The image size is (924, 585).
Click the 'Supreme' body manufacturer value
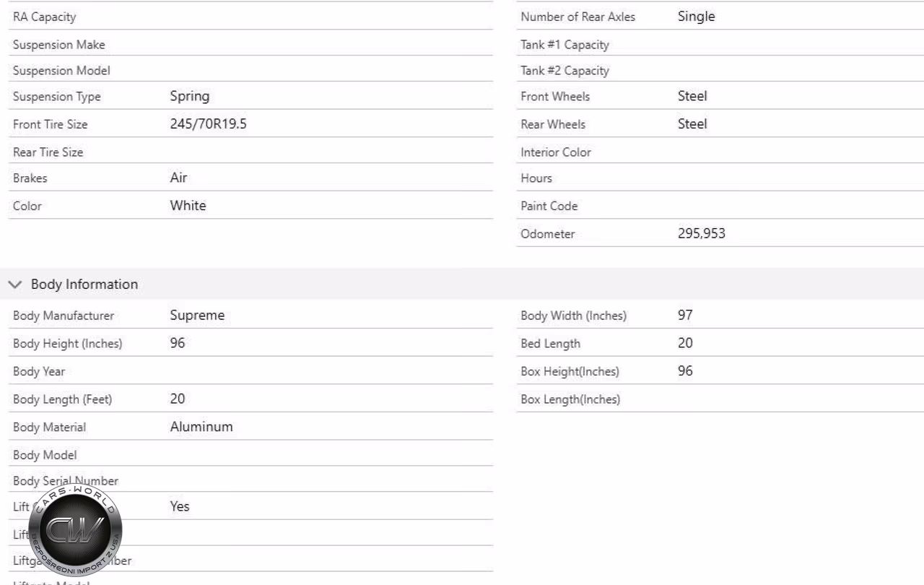[x=197, y=316]
